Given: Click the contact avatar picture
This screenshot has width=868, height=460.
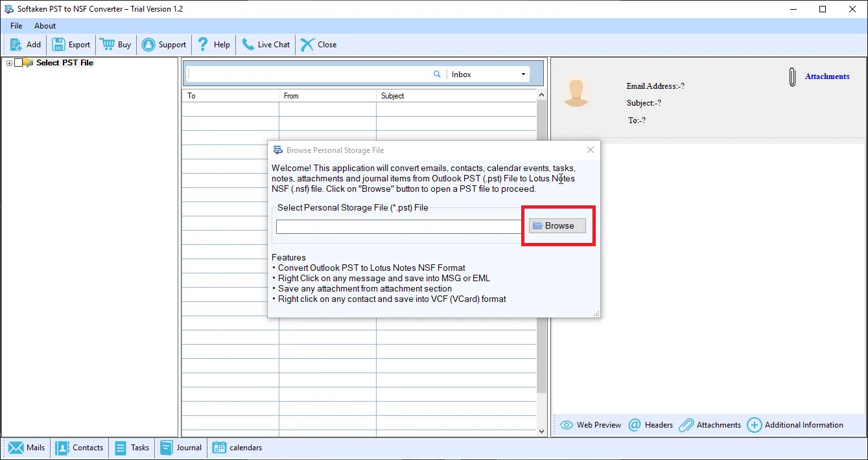Looking at the screenshot, I should (x=576, y=91).
